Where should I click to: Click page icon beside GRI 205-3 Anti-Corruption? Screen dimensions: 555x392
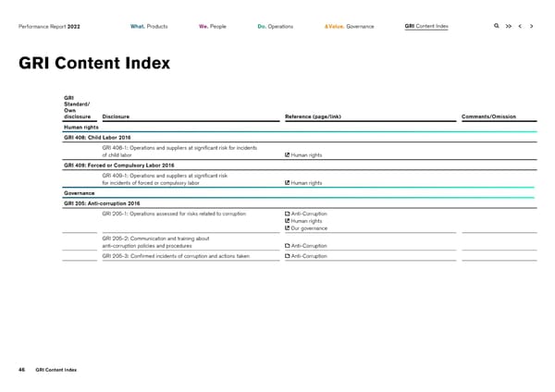[287, 256]
